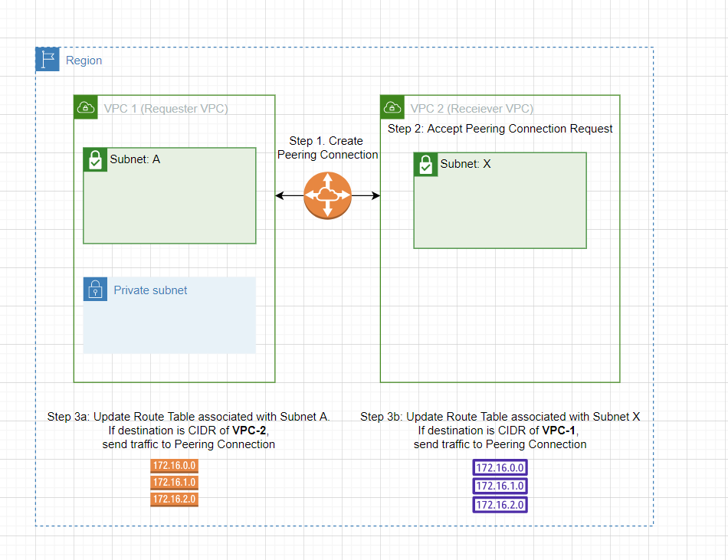Select the purple 172.16.0.0 route entry
The width and height of the screenshot is (728, 560).
pos(500,467)
